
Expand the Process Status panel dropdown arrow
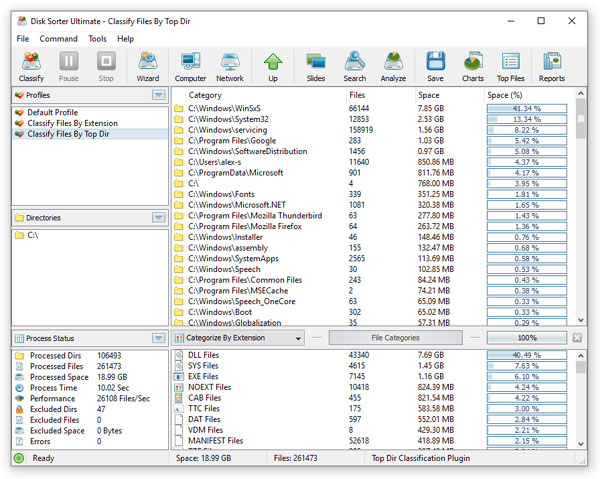coord(158,338)
